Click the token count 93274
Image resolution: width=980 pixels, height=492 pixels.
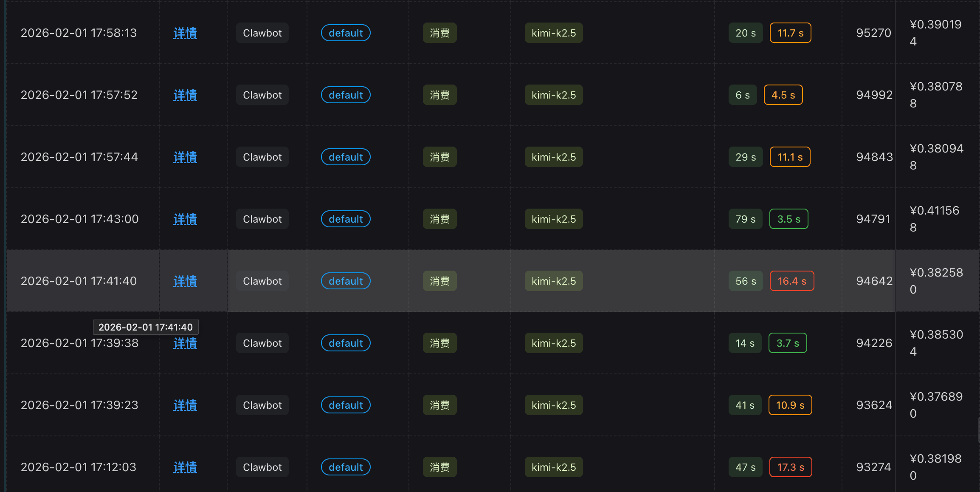pos(873,467)
